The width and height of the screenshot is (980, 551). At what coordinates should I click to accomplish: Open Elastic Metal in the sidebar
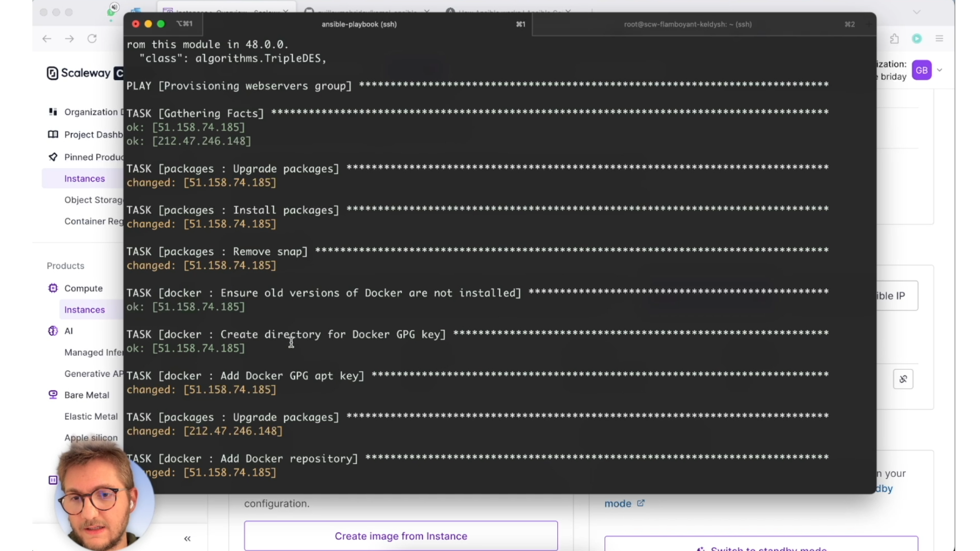(91, 416)
